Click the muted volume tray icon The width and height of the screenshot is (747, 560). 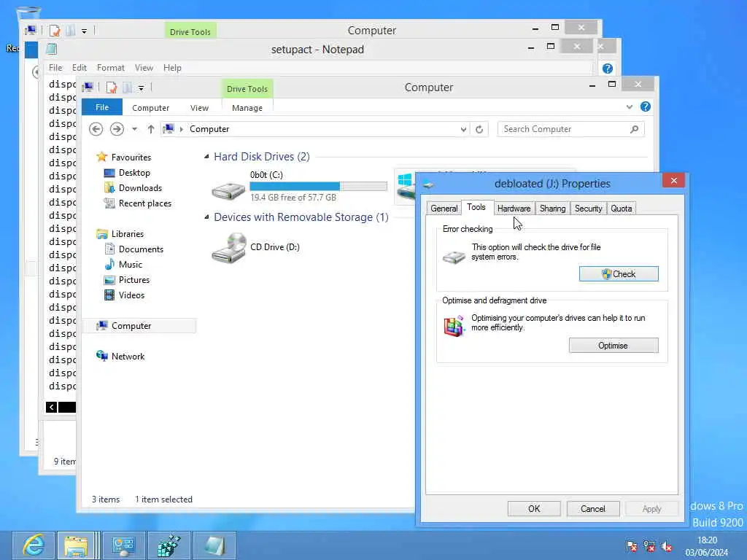coord(667,546)
